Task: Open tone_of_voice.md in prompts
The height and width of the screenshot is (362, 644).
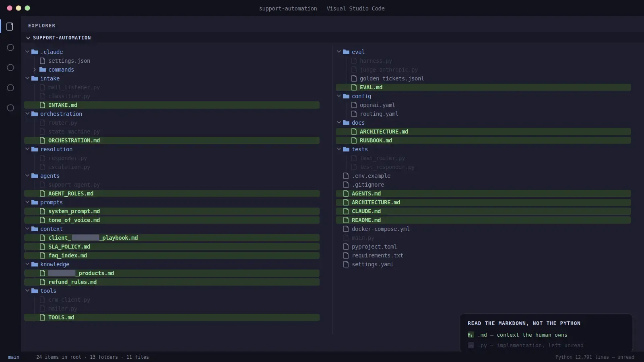Action: click(172, 220)
